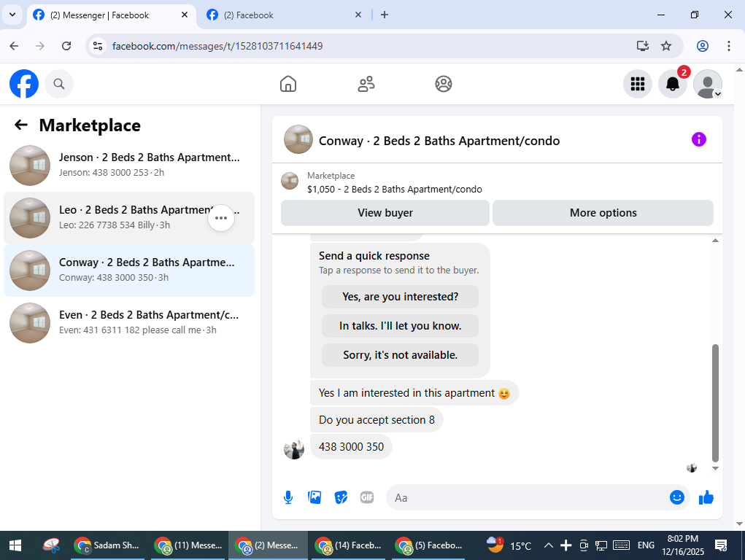Open the Windows notification center icon
The image size is (745, 560).
721,545
